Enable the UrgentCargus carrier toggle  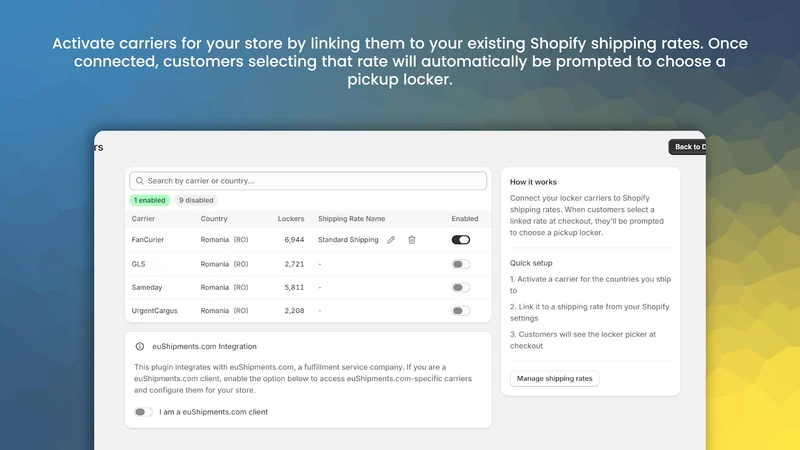tap(461, 311)
